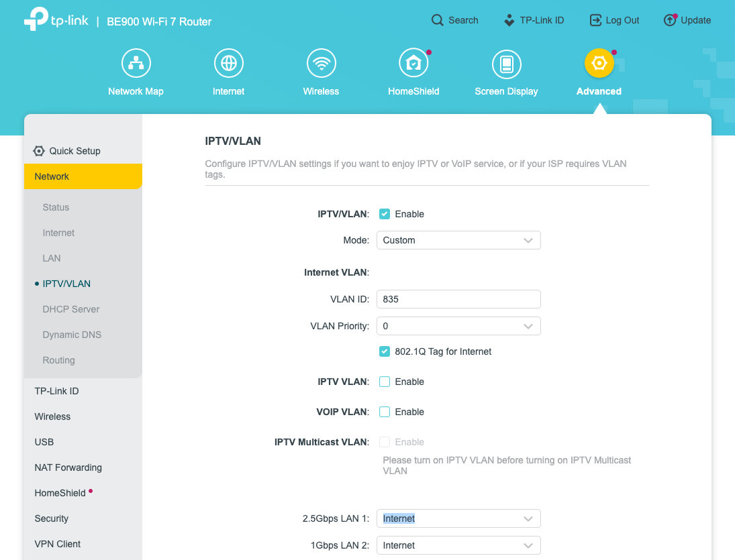
Task: Open the VLAN Priority dropdown
Action: (458, 327)
